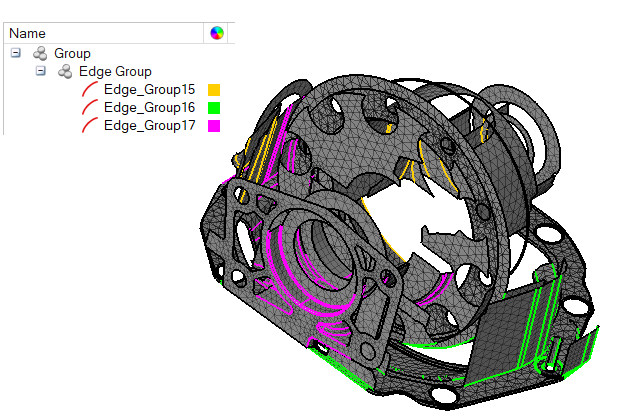
Task: Open the magenta swatch for Edge_Group17
Action: (213, 126)
